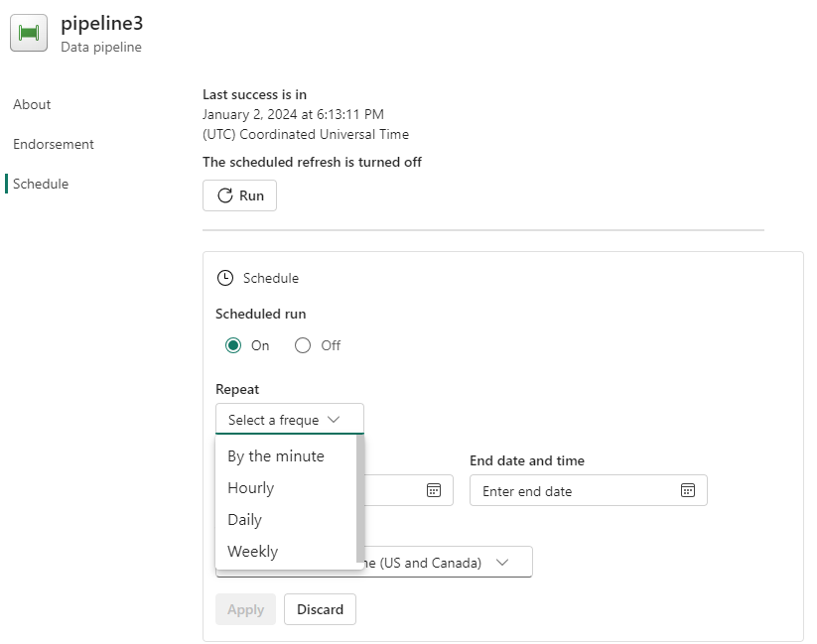
Task: Click the clock icon beside Schedule heading
Action: coord(225,278)
